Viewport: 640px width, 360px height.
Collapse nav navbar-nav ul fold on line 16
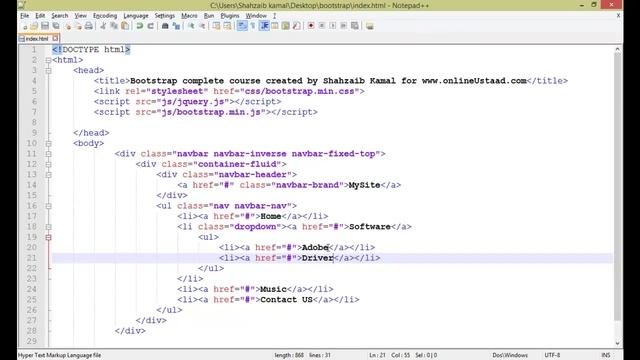click(49, 206)
